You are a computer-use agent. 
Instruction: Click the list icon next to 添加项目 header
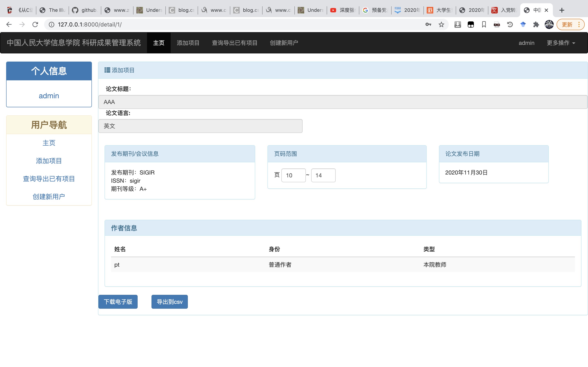(x=107, y=70)
